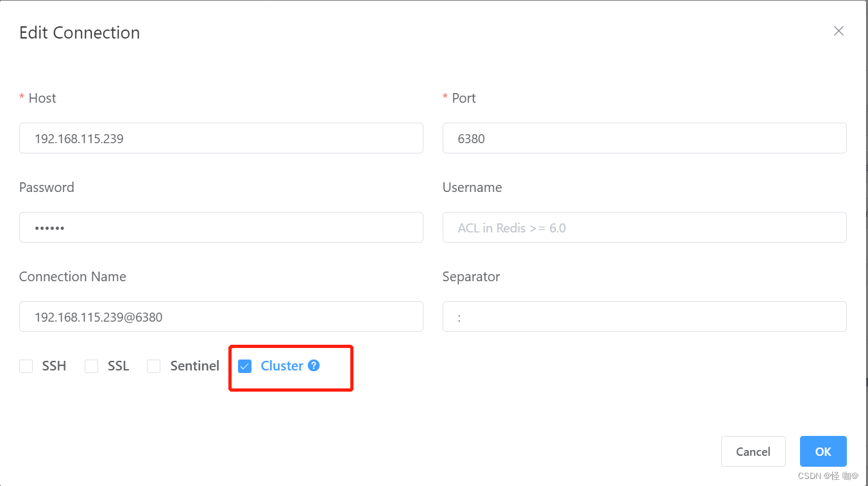Close the Edit Connection dialog
This screenshot has height=486, width=868.
point(838,31)
